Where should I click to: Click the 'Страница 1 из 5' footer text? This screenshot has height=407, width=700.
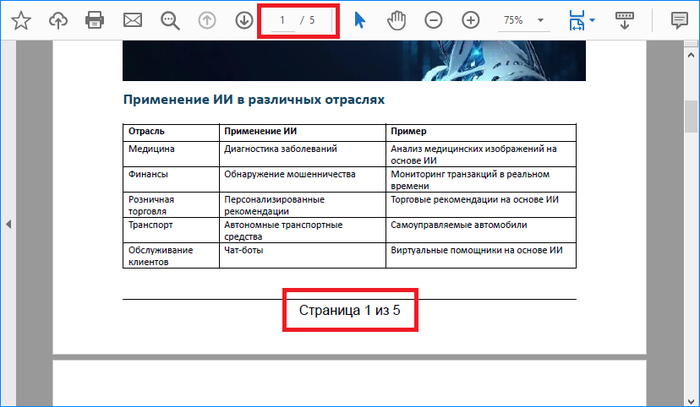pos(350,310)
